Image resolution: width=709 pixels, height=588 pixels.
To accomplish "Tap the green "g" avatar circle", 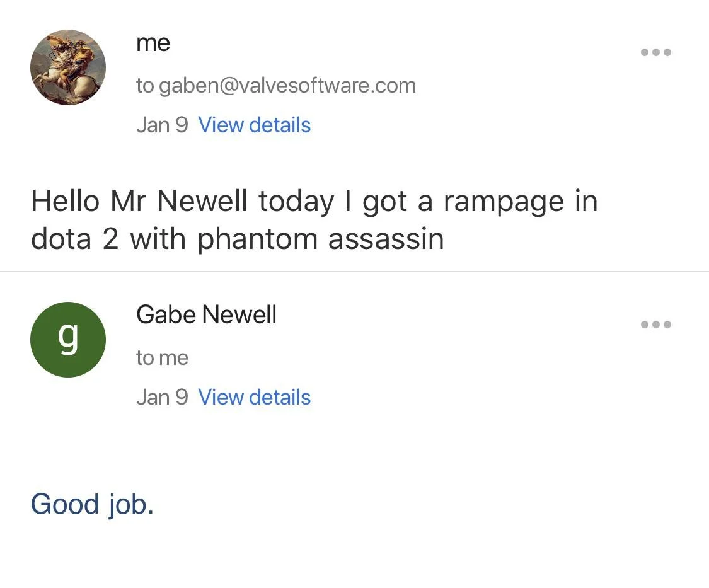I will click(68, 340).
